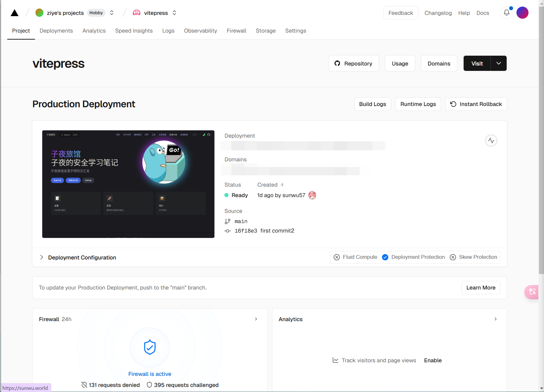This screenshot has height=392, width=544.
Task: Click the scrollbar down arrow
Action: 541,389
